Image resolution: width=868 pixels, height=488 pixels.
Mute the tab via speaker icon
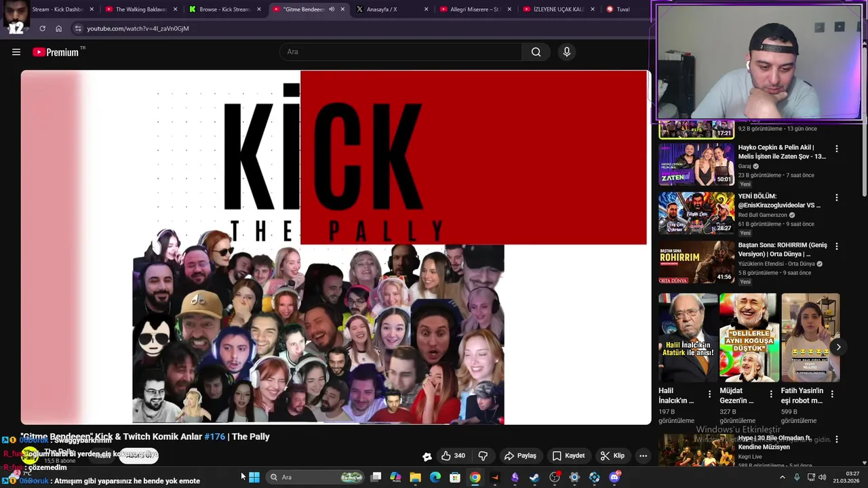tap(332, 9)
